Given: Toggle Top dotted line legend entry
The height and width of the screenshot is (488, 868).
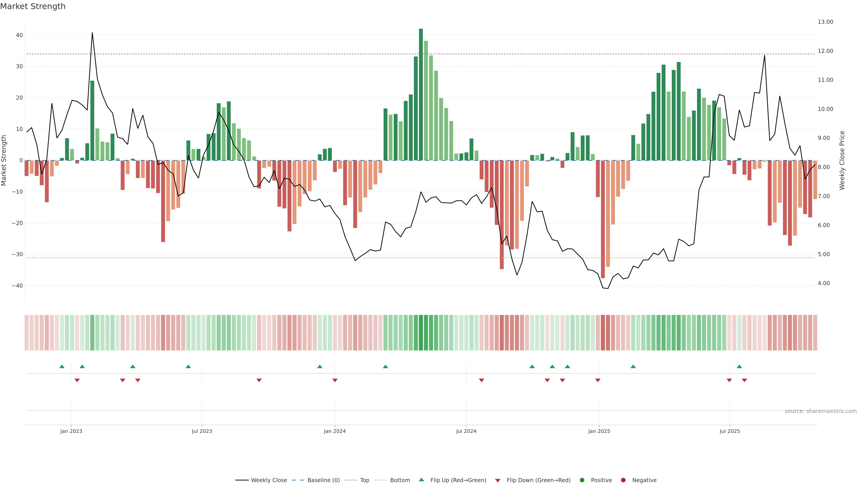Looking at the screenshot, I should pos(364,480).
